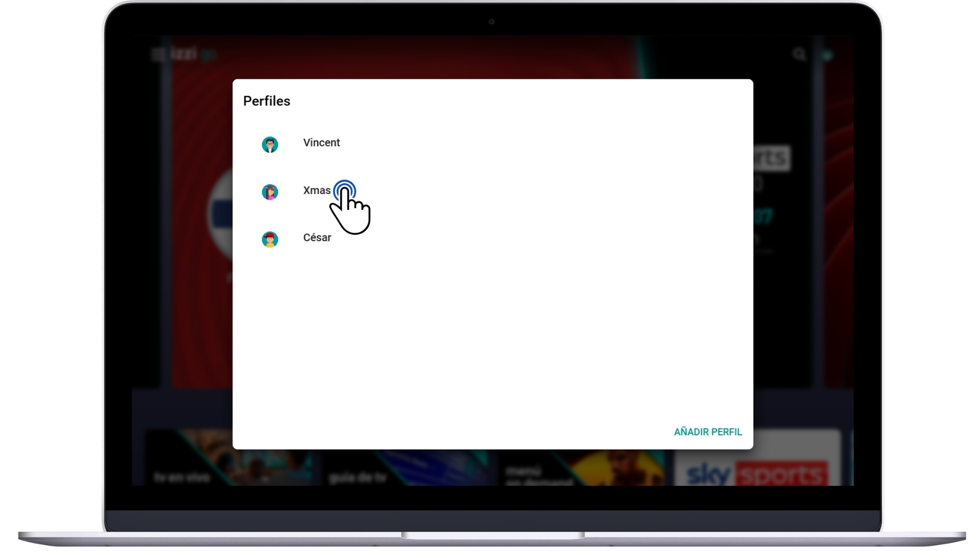Pick the César profile name

click(317, 238)
